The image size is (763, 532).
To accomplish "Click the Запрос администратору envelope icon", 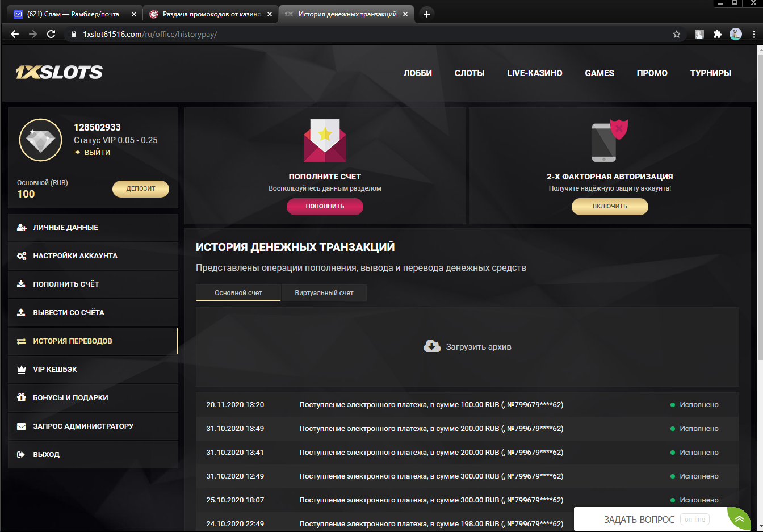I will 22,426.
